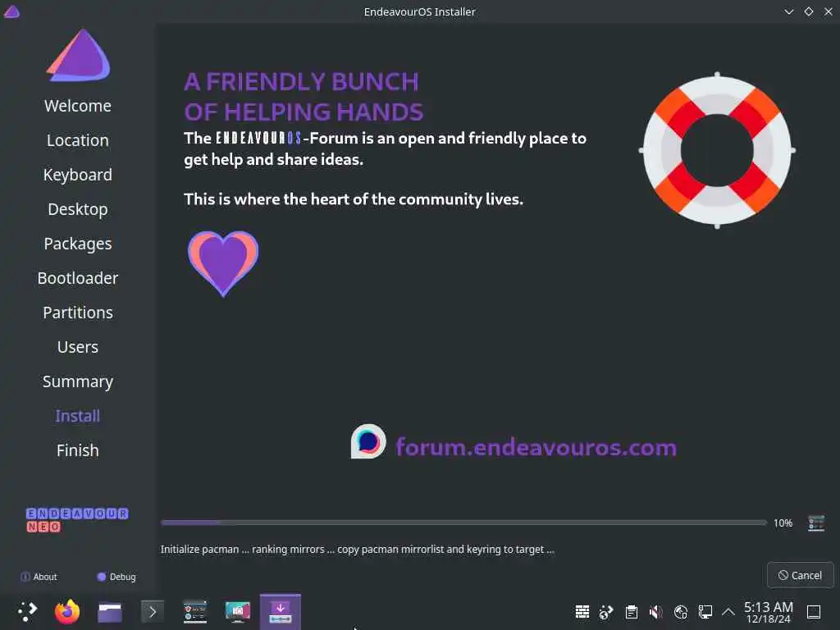840x630 pixels.
Task: Click the Discourse forum logo icon
Action: 368,442
